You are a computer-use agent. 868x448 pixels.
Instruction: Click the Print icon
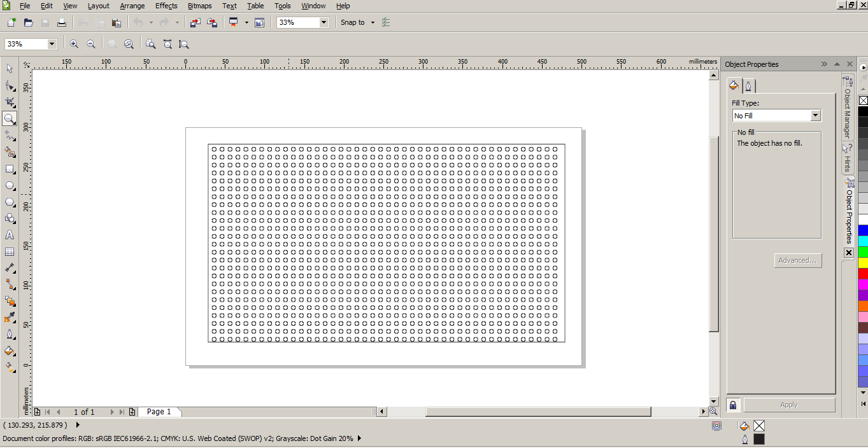pyautogui.click(x=62, y=22)
